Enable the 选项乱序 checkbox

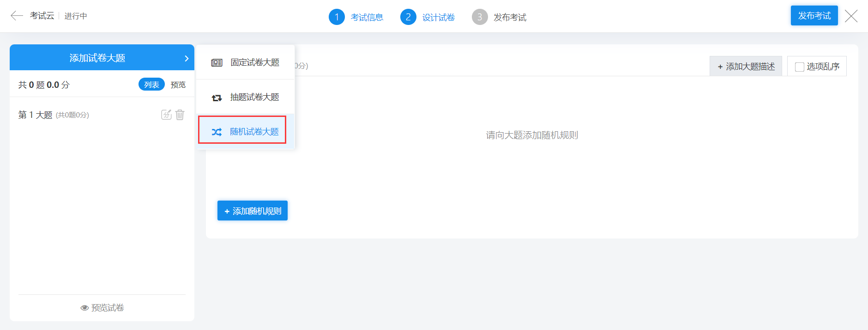tap(799, 67)
